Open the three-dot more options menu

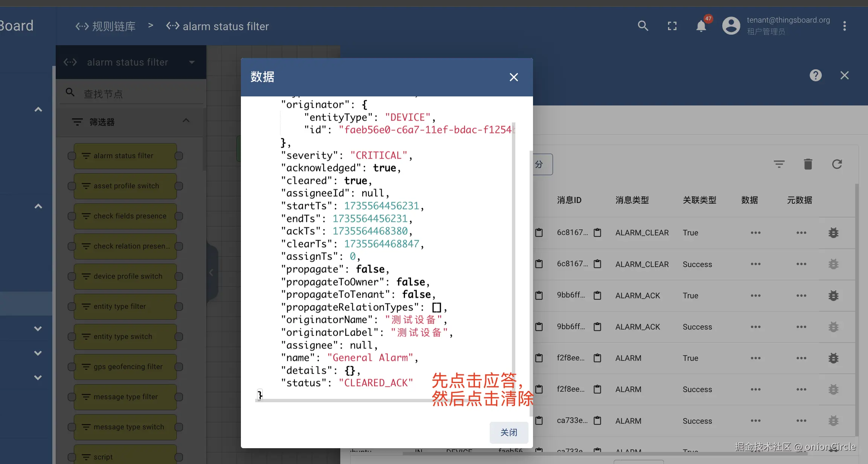(844, 26)
